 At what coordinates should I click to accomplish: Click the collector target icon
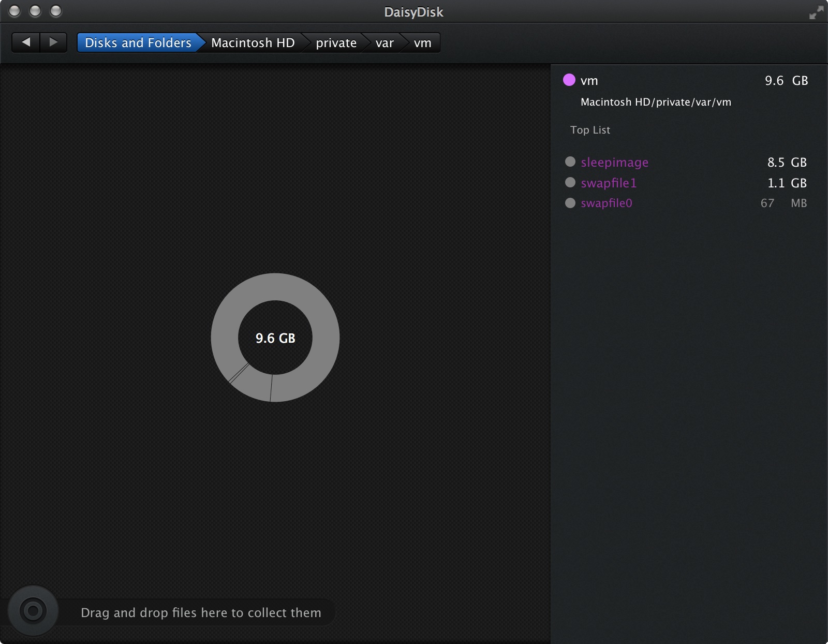click(33, 611)
